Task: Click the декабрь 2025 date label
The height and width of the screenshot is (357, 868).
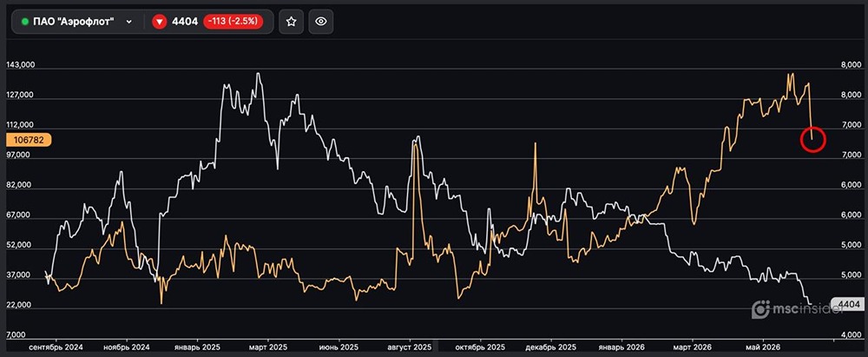Action: tap(552, 347)
